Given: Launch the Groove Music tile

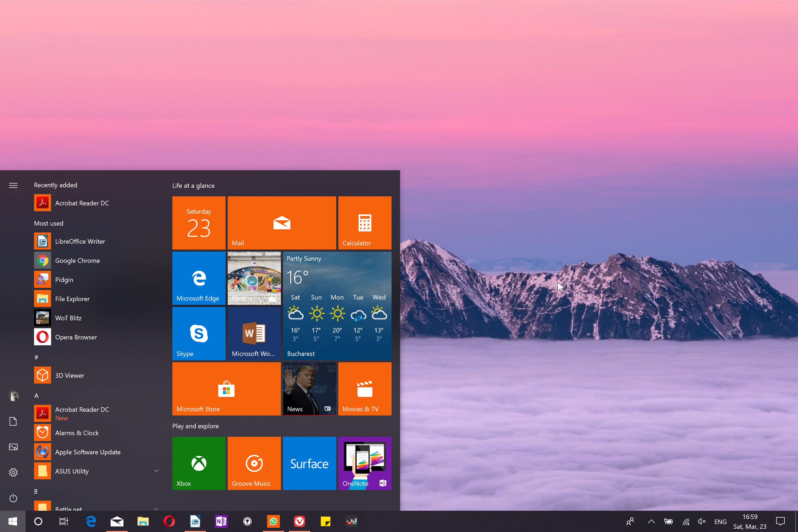Looking at the screenshot, I should [254, 463].
